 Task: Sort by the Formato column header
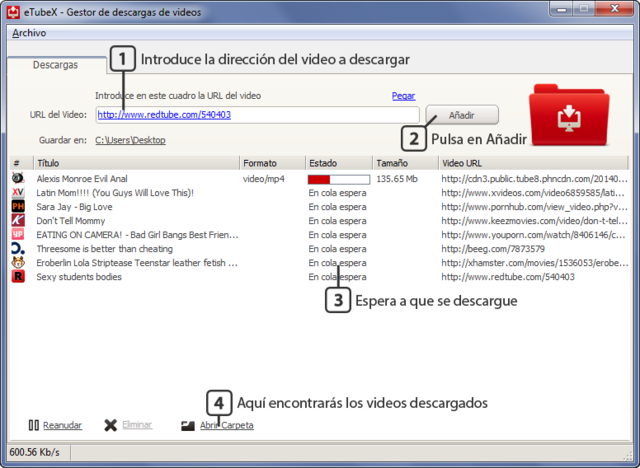click(x=272, y=163)
